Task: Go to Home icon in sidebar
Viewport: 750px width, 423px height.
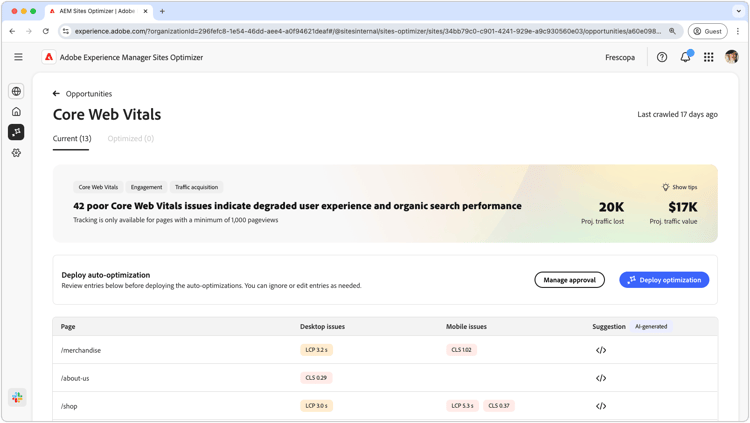Action: coord(16,111)
